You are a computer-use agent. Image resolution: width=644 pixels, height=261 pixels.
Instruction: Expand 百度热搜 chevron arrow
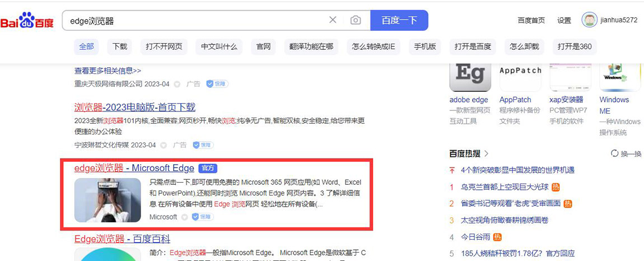486,153
